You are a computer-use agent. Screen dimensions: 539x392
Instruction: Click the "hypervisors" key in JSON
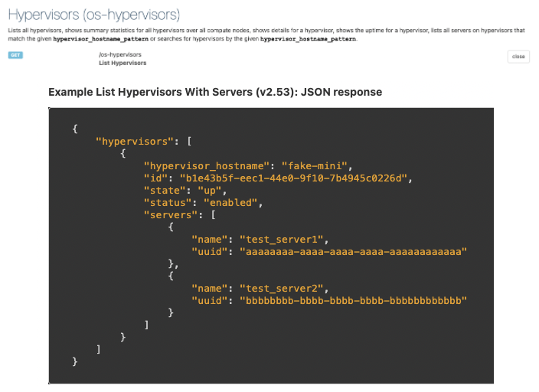(135, 142)
